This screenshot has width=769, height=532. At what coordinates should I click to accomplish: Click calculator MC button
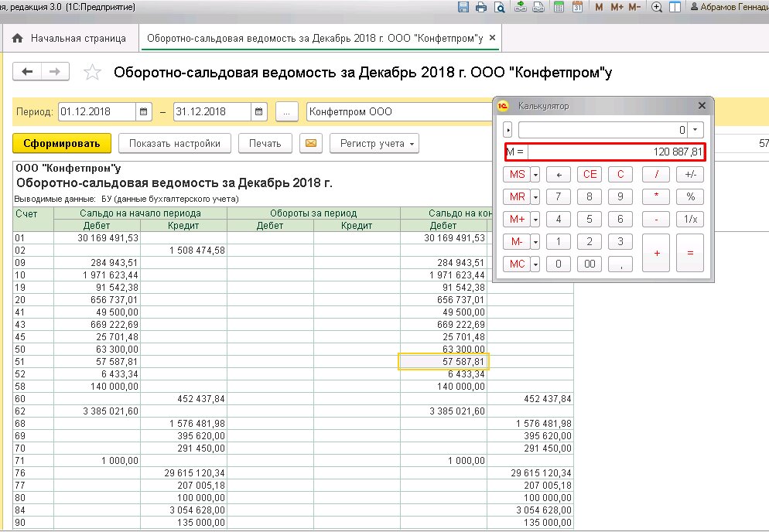tap(517, 264)
